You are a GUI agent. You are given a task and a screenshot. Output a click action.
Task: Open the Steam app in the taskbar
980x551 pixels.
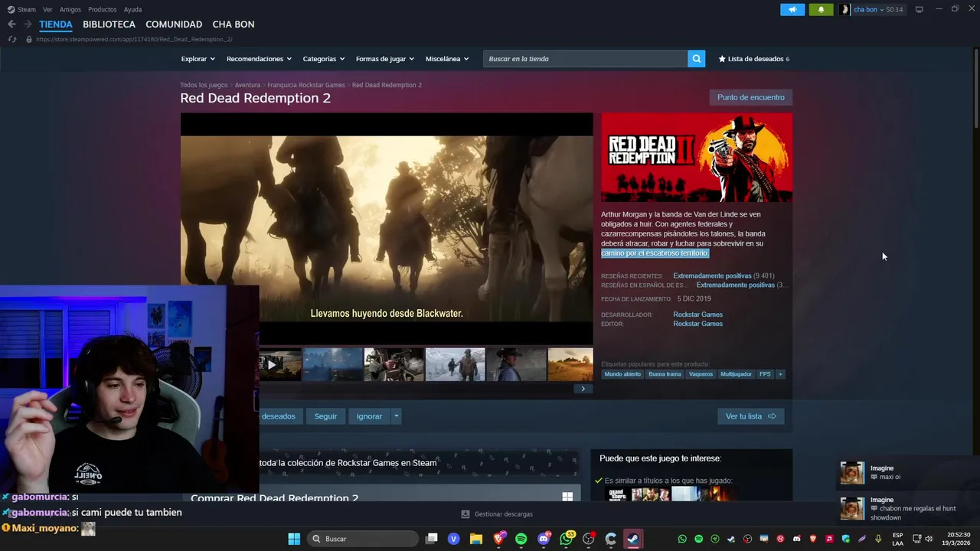[632, 539]
